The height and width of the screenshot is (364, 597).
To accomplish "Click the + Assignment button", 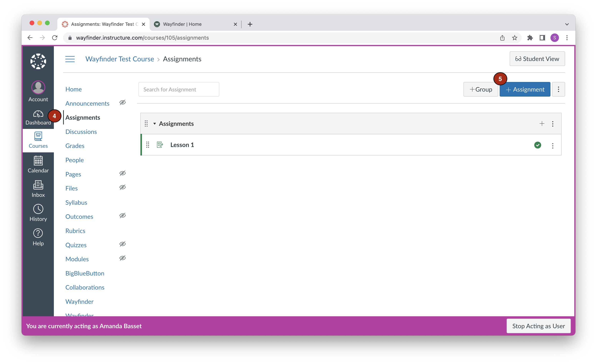I will click(x=525, y=89).
